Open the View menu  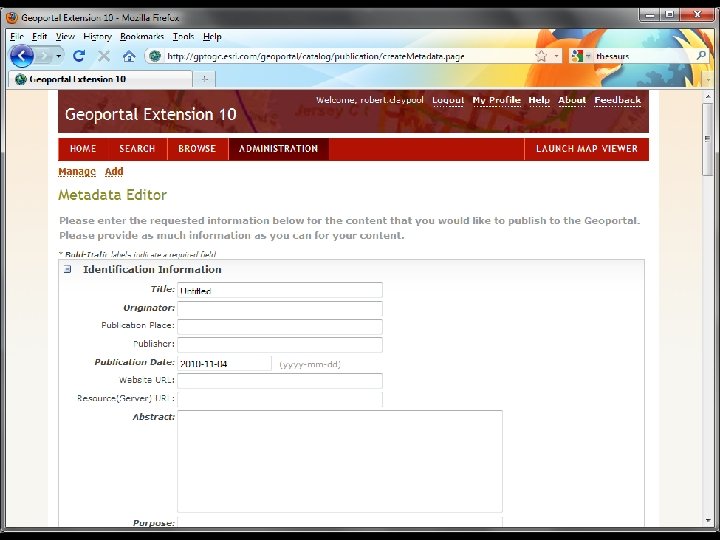pyautogui.click(x=65, y=36)
